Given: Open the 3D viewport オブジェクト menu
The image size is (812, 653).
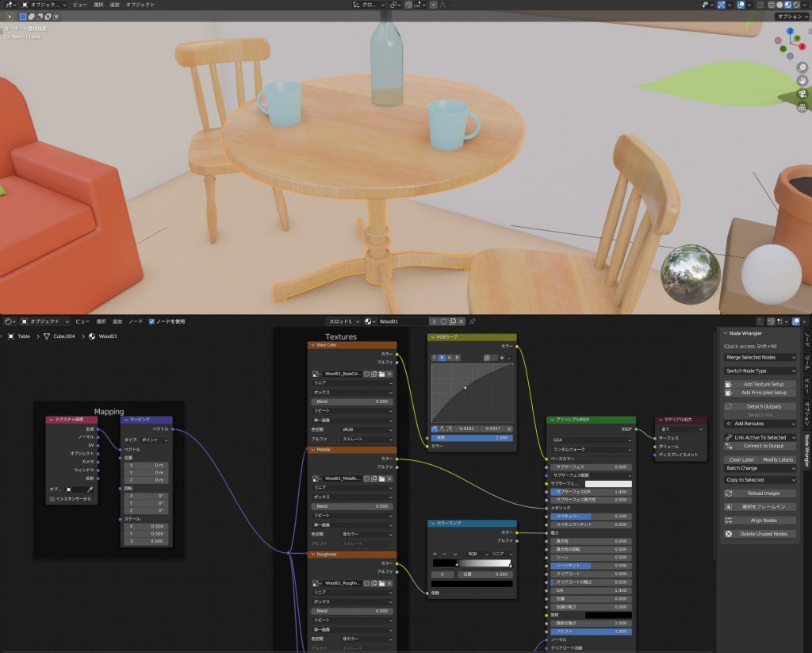Looking at the screenshot, I should [x=140, y=5].
